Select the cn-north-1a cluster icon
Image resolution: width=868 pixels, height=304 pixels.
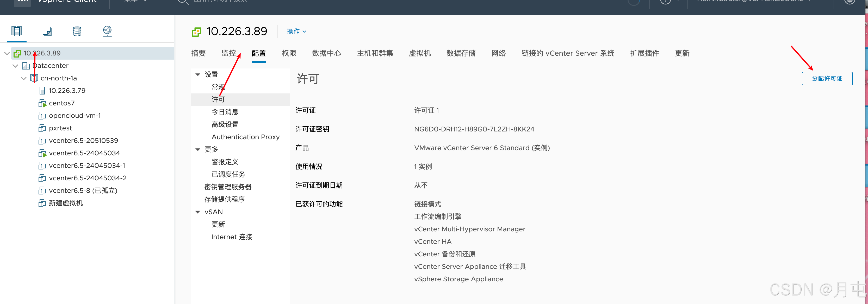pos(34,78)
